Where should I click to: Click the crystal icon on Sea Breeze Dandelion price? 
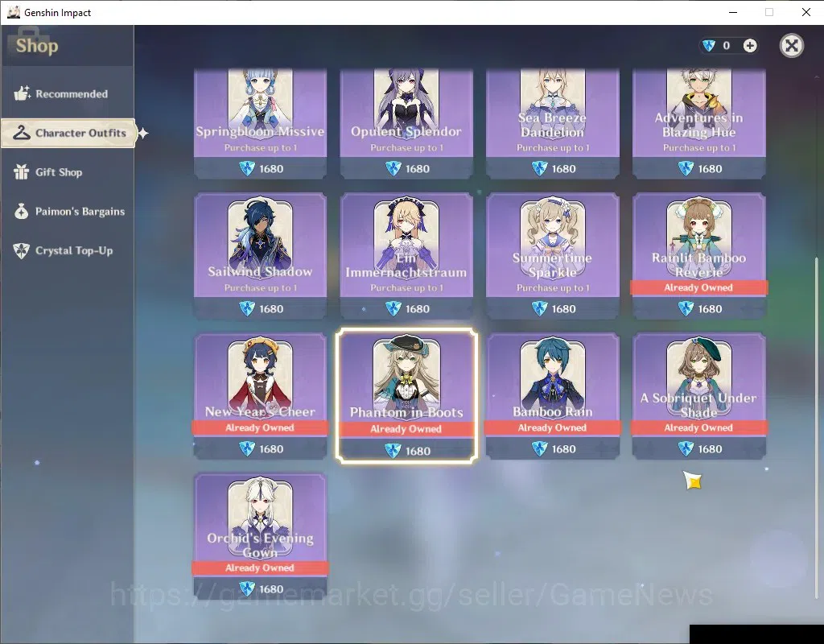[x=539, y=169]
